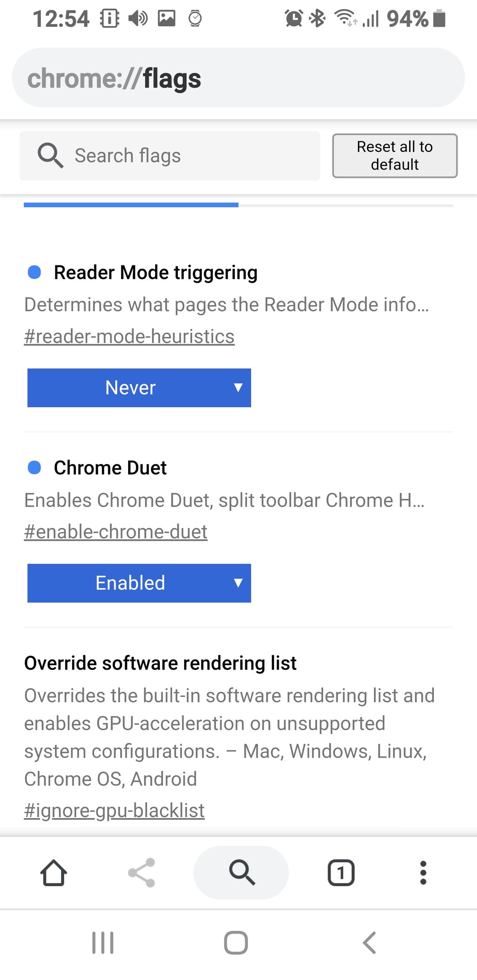Tap the share icon in bottom toolbar
The image size is (477, 980).
point(141,873)
